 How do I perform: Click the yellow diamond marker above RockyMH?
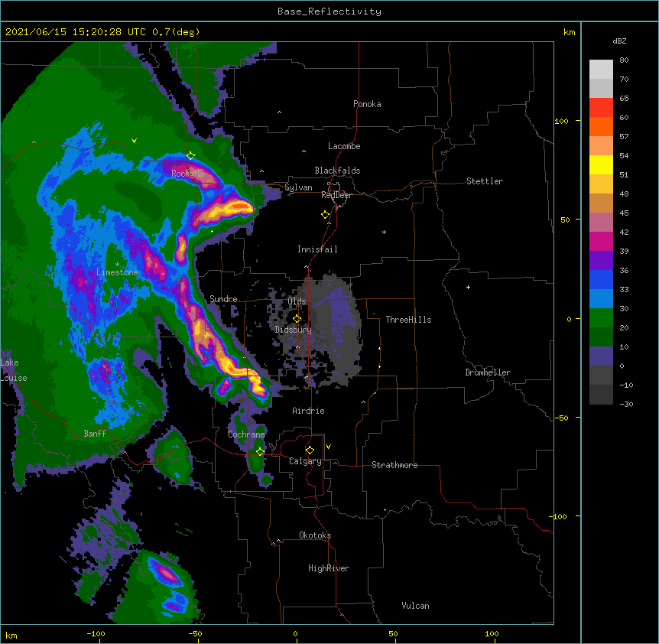tap(191, 156)
